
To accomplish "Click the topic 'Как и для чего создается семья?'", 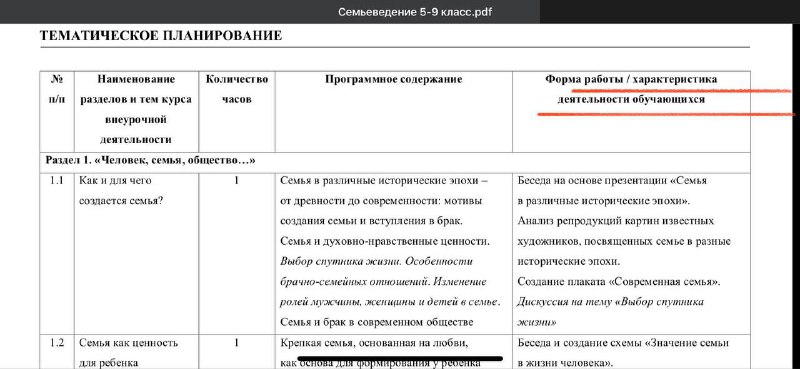I will (x=121, y=190).
